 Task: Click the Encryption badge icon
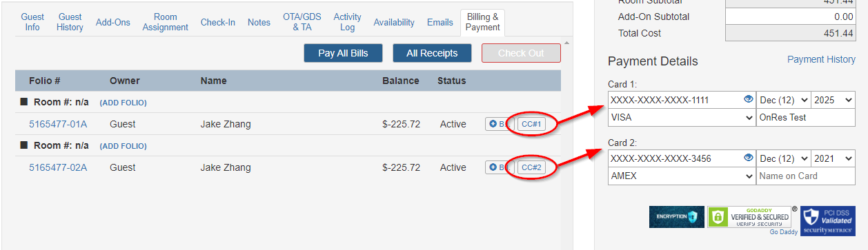[x=676, y=217]
